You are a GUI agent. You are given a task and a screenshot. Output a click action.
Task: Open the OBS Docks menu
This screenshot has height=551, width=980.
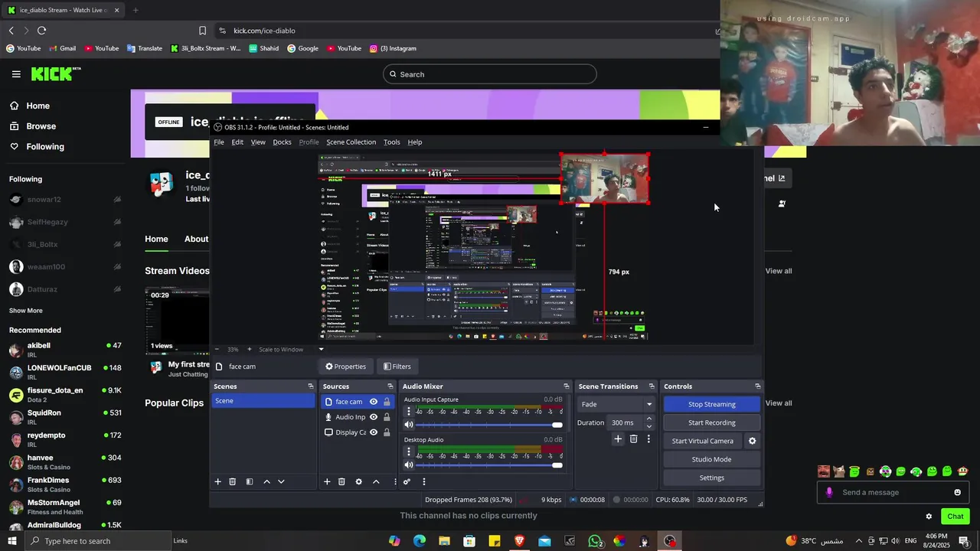coord(282,142)
